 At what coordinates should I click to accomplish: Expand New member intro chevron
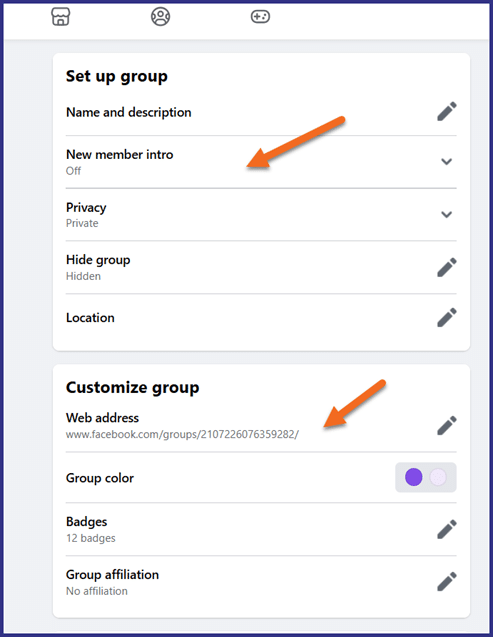coord(447,162)
